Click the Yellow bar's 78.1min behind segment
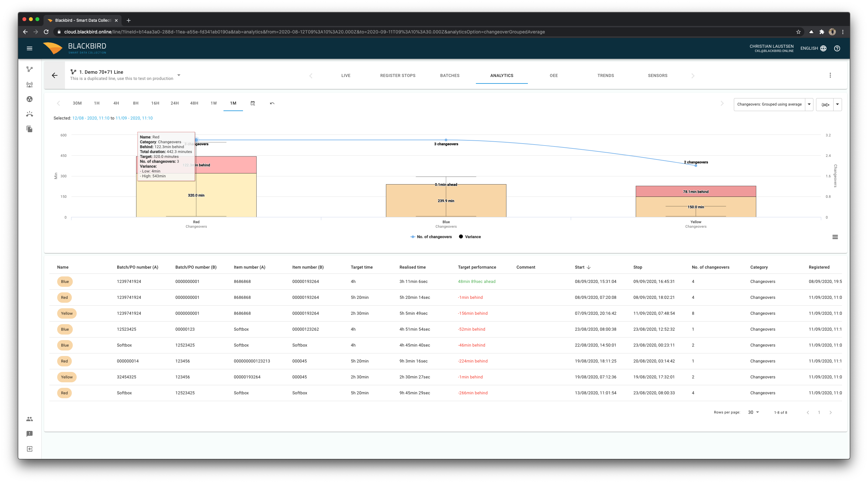The width and height of the screenshot is (868, 483). 696,191
